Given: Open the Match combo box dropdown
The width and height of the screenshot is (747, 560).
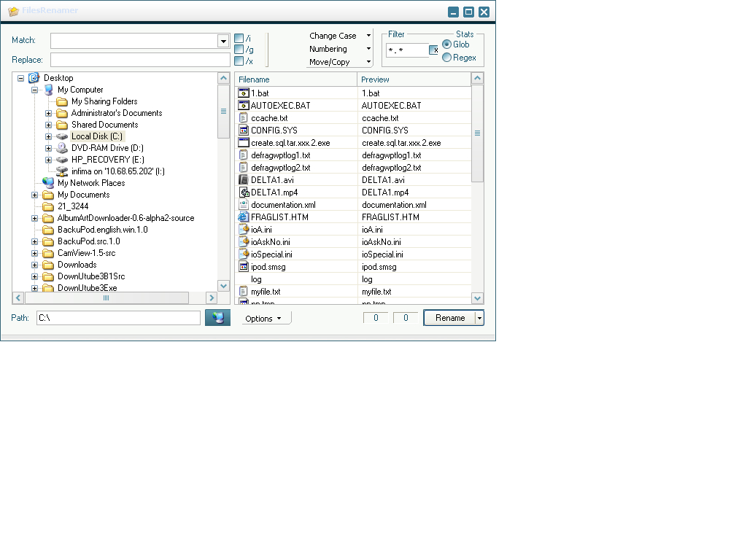Looking at the screenshot, I should pos(223,42).
